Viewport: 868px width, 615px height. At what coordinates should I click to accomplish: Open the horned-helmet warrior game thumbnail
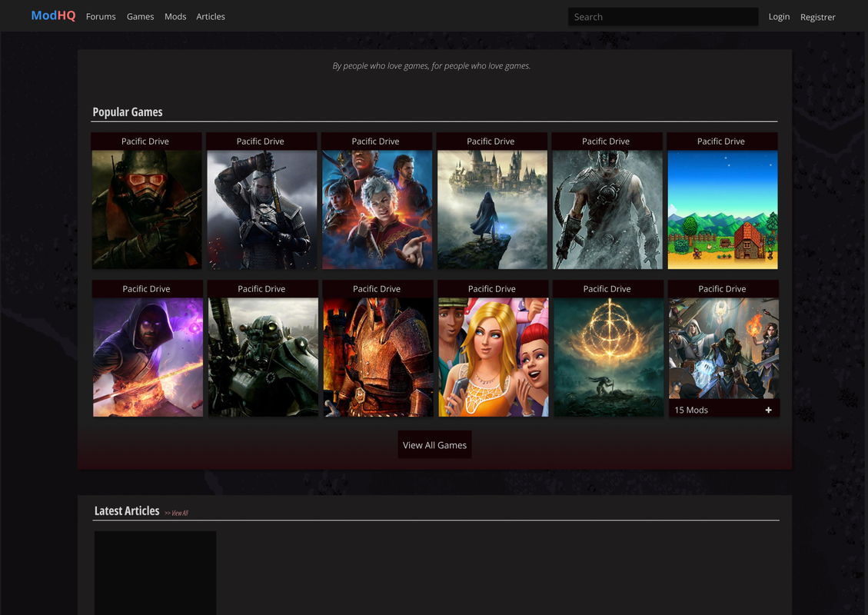point(607,209)
